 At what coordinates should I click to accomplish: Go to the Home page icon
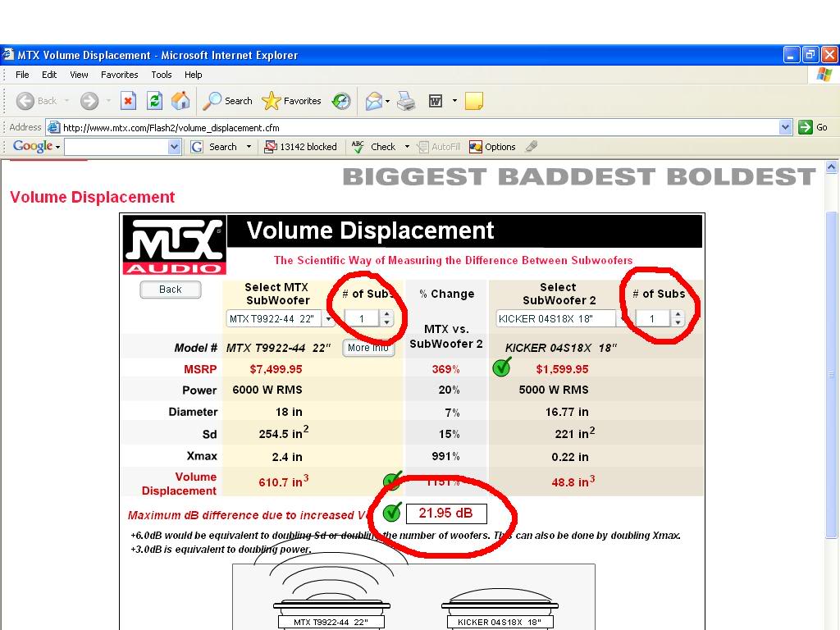[x=180, y=101]
